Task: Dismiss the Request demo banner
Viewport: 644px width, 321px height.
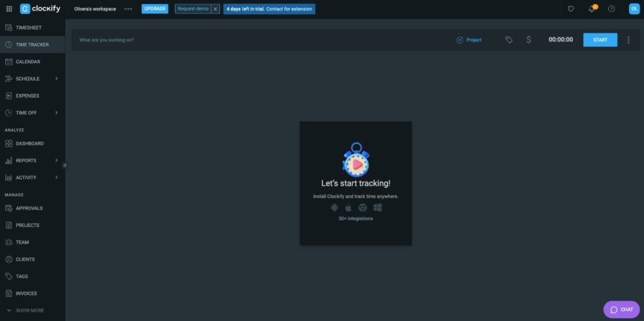Action: click(215, 9)
